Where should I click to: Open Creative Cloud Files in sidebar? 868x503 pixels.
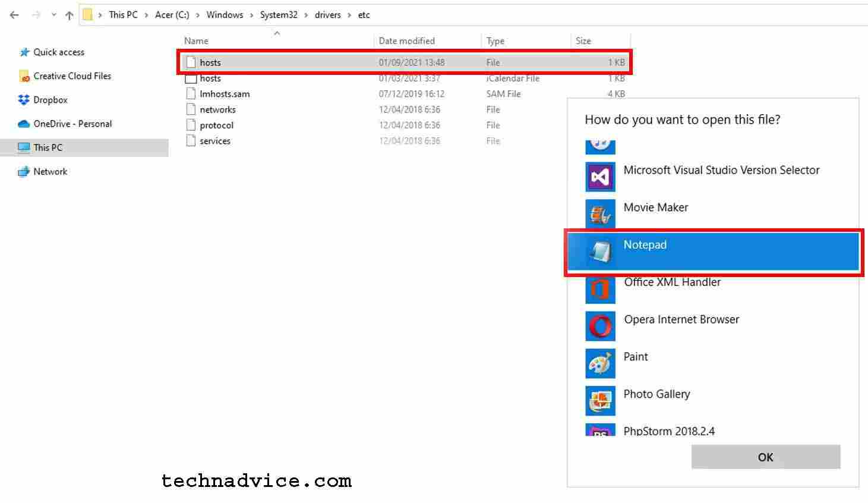72,76
